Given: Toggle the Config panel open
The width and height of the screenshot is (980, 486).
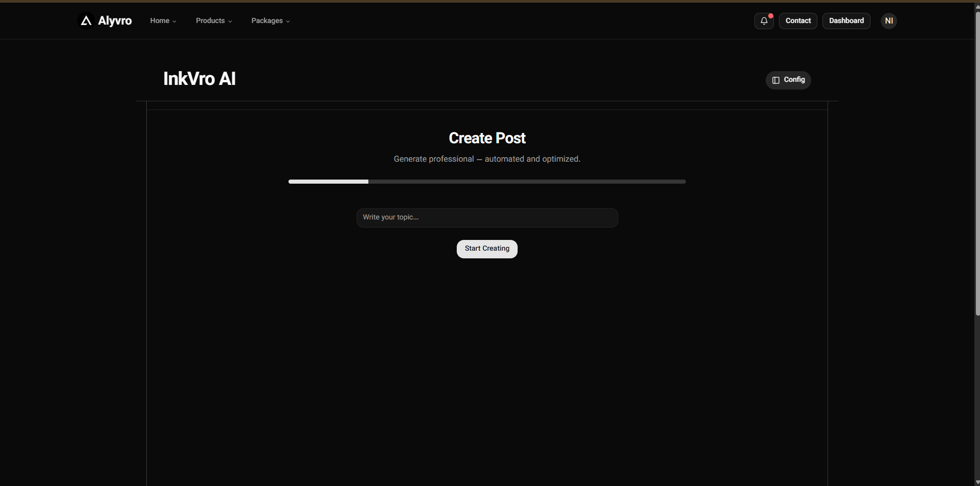Looking at the screenshot, I should click(788, 80).
